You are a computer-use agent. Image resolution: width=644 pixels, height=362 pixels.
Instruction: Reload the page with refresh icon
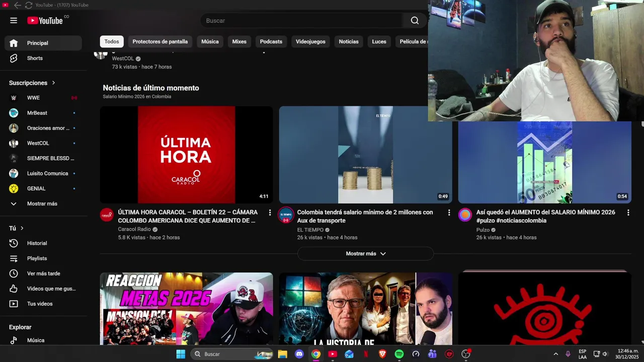[x=29, y=5]
